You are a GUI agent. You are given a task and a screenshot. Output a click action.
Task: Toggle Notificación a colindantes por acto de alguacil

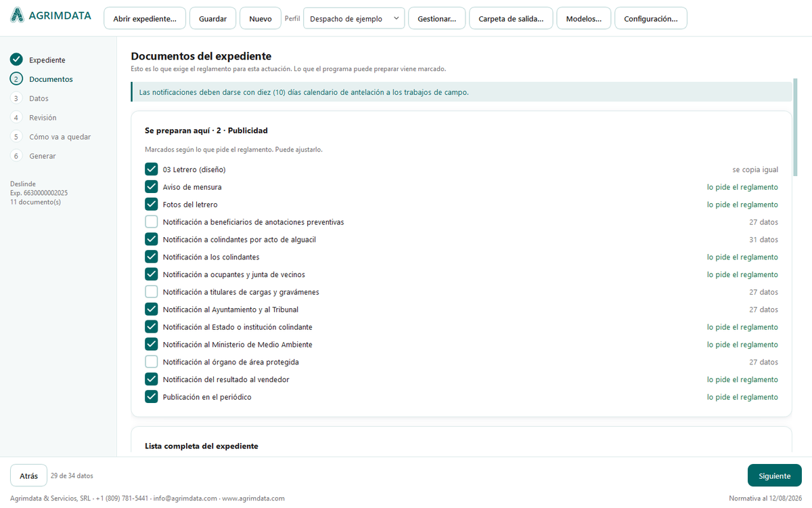click(152, 239)
